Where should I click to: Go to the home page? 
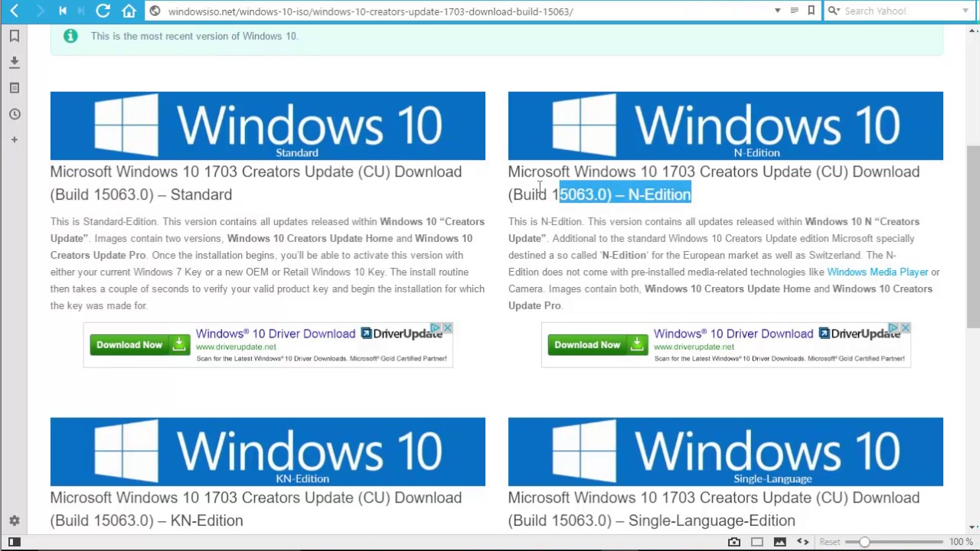(129, 11)
